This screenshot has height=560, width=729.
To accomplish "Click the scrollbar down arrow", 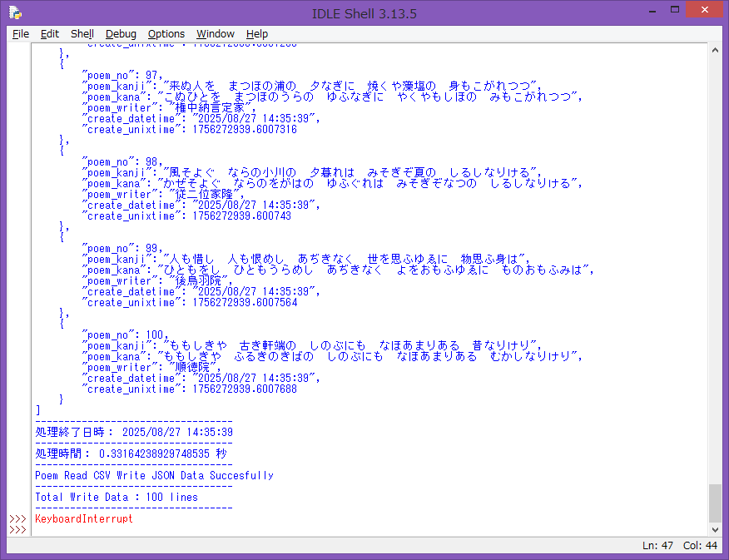I will 715,530.
